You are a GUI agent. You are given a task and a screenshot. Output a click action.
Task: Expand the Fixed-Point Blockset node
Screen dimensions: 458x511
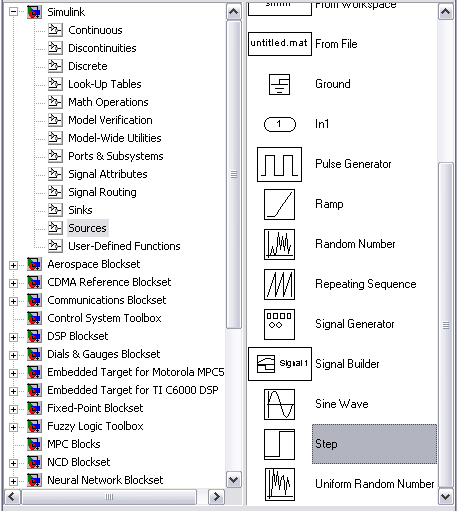13,409
